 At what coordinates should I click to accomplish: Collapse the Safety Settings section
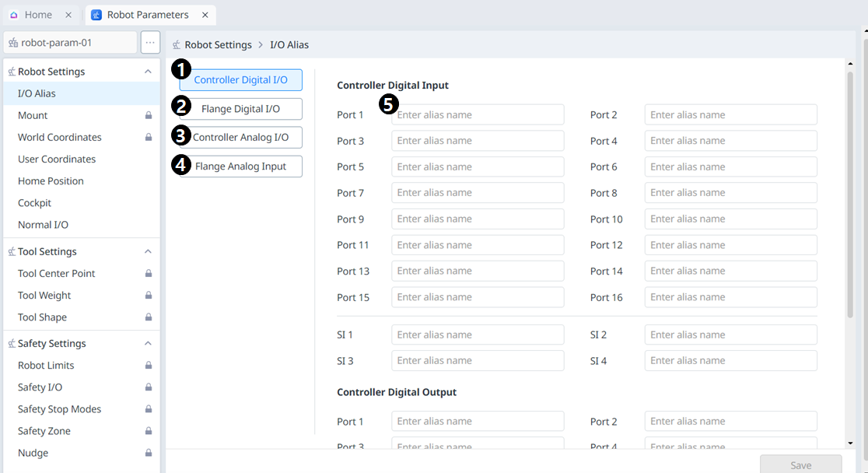[x=148, y=344]
